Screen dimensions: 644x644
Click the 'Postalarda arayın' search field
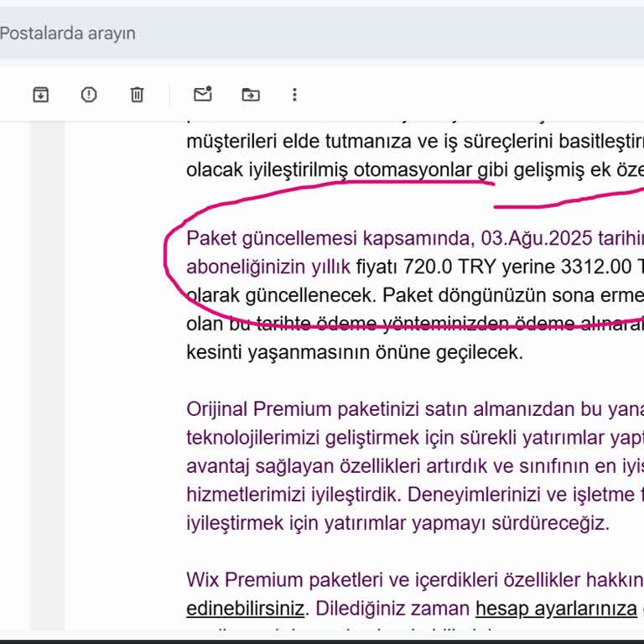pos(322,34)
